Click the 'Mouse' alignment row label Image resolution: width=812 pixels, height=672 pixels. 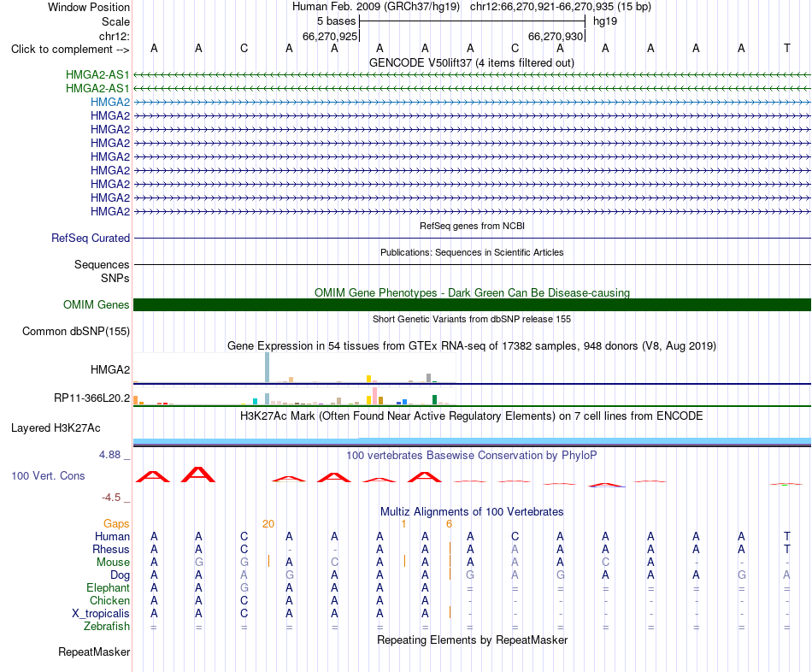click(113, 563)
